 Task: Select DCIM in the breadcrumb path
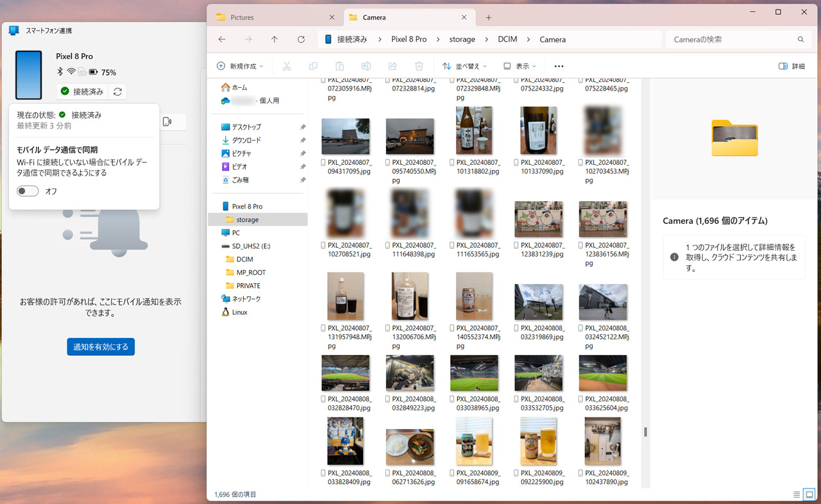click(x=507, y=39)
